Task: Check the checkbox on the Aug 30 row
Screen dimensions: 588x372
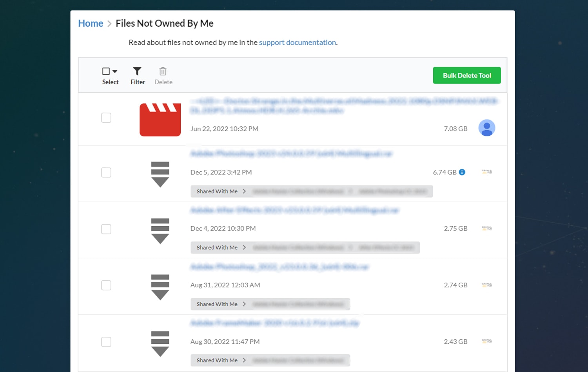Action: 106,342
